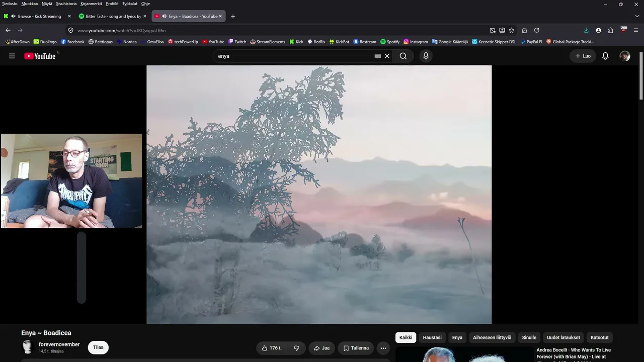Unmute the Browse - Kick Streaming tab
644x362 pixels.
14,16
